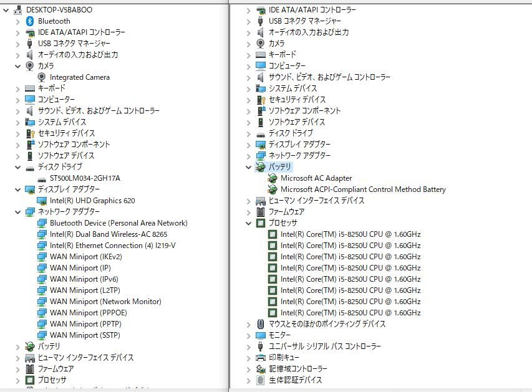This screenshot has height=392, width=532.
Task: Click the Microsoft AC Adapter battery icon
Action: pyautogui.click(x=272, y=178)
